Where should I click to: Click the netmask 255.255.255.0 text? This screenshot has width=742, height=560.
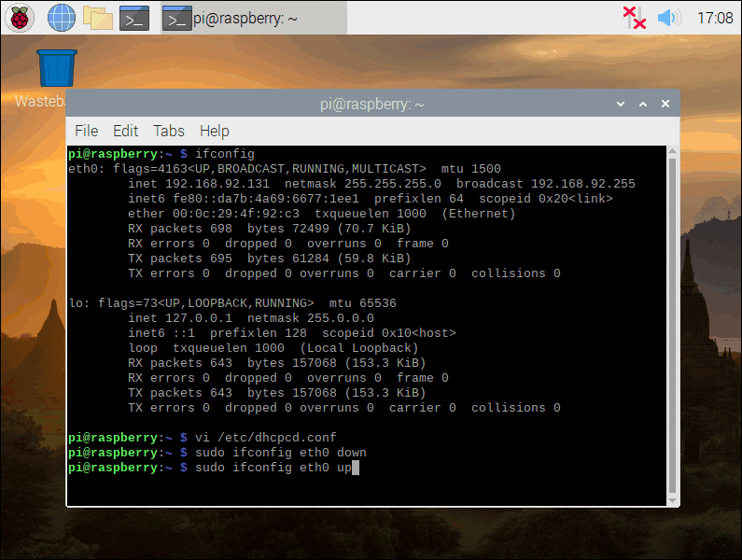coord(393,184)
